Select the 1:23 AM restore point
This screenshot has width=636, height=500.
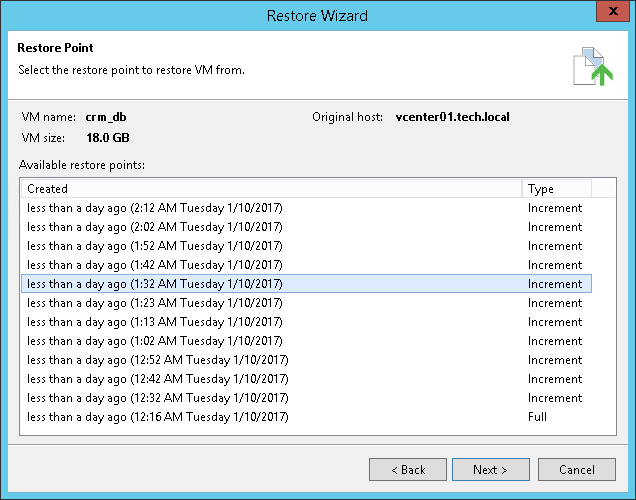(307, 303)
